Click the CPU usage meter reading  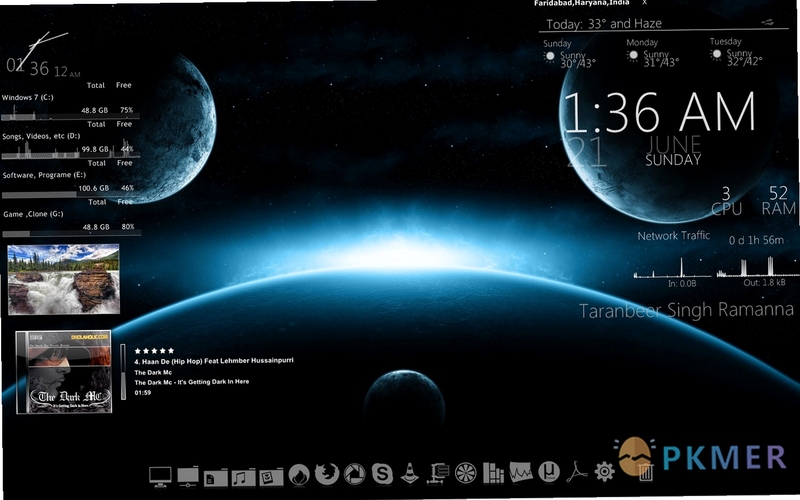point(726,201)
